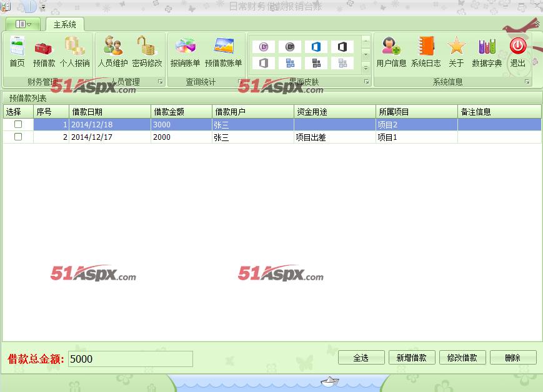Image resolution: width=543 pixels, height=392 pixels.
Task: Sort by the 选择 column header
Action: pyautogui.click(x=18, y=112)
